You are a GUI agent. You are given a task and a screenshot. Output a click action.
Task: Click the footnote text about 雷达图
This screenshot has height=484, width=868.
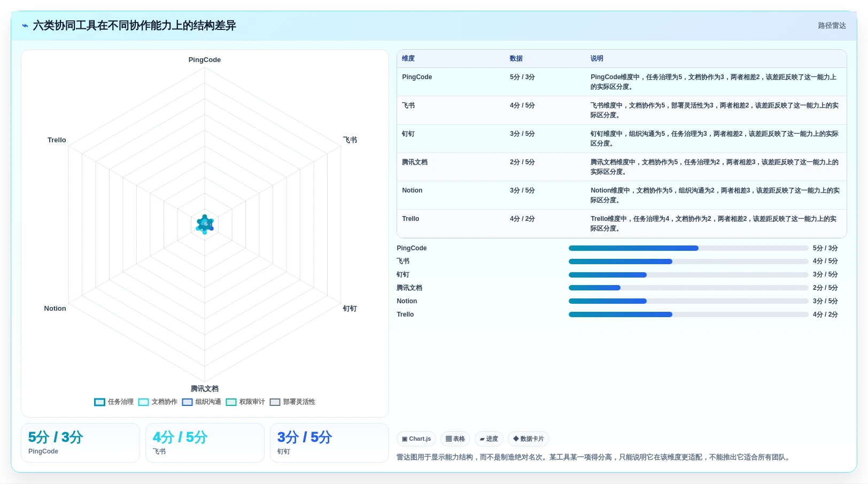594,457
